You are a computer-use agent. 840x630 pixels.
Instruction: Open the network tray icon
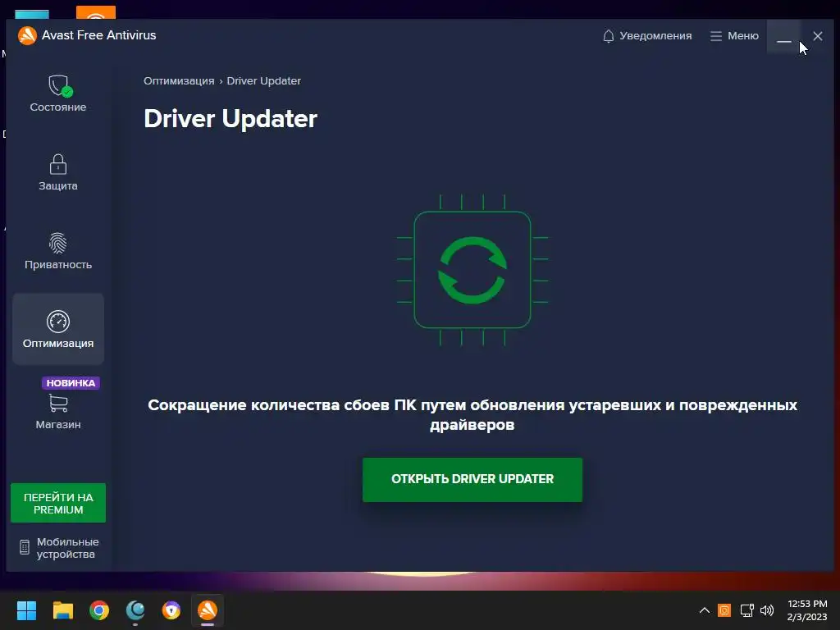(746, 610)
